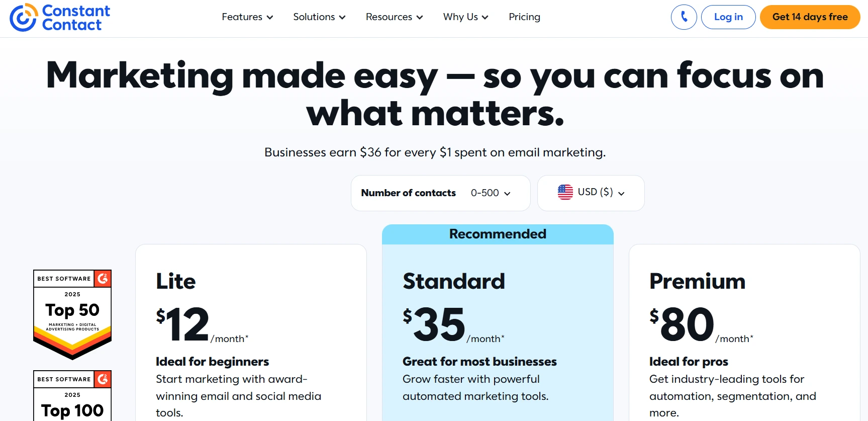Open the Why Us menu

pos(465,17)
